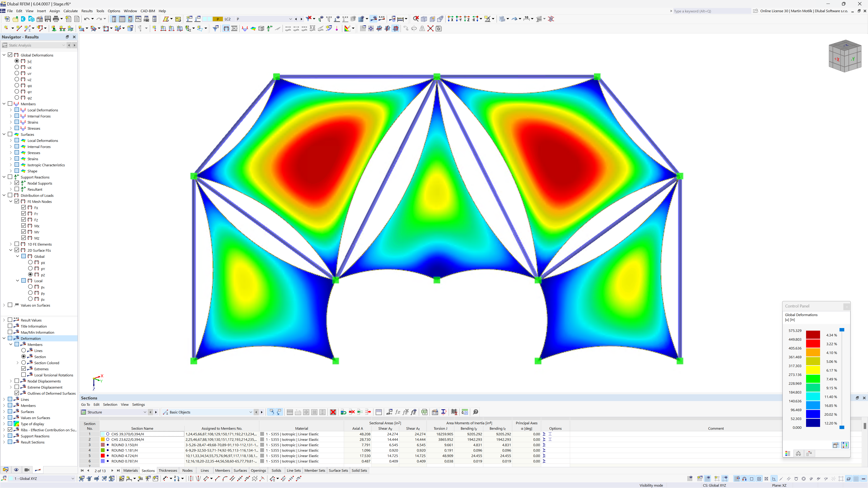
Task: Click the Undo arrow icon
Action: tap(87, 19)
